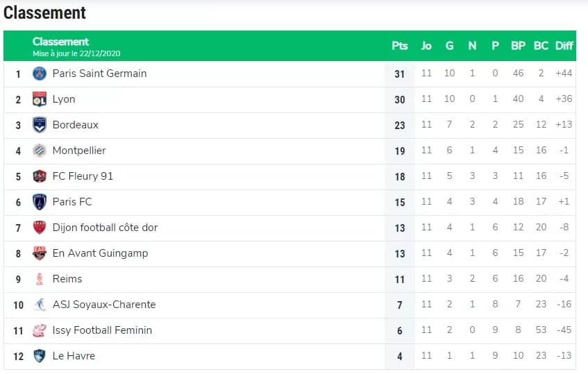The height and width of the screenshot is (374, 588).
Task: Click the Issy Football Feminin logo
Action: (40, 330)
